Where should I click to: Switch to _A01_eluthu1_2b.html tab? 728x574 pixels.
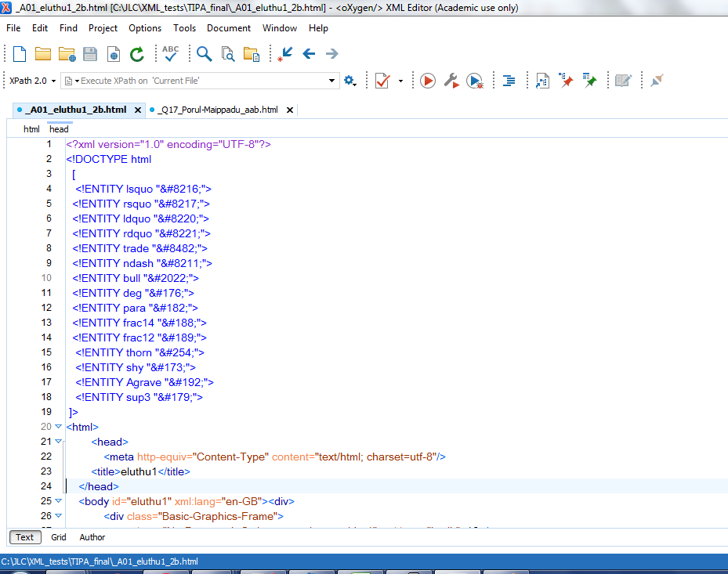pyautogui.click(x=76, y=110)
